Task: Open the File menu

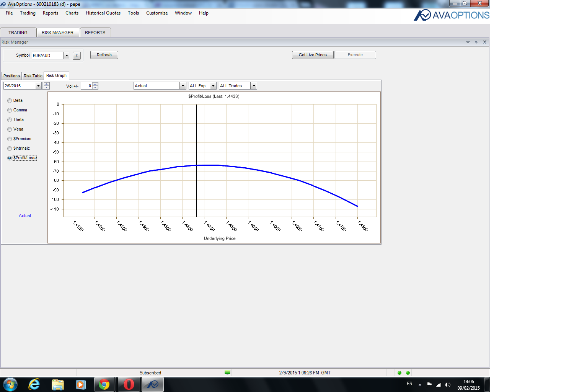Action: 9,13
